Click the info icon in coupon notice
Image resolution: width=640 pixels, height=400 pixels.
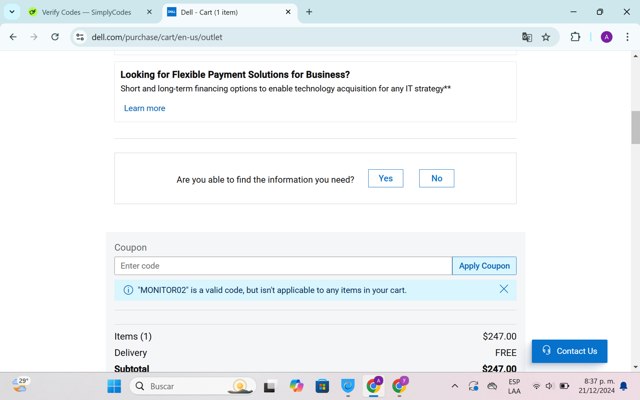click(x=128, y=290)
